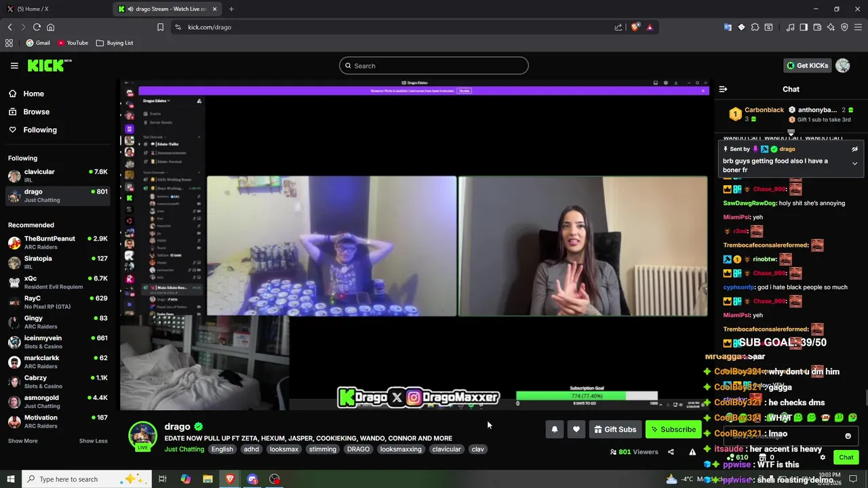Toggle the Brave sidebar panel
Image resolution: width=868 pixels, height=488 pixels.
[804, 27]
